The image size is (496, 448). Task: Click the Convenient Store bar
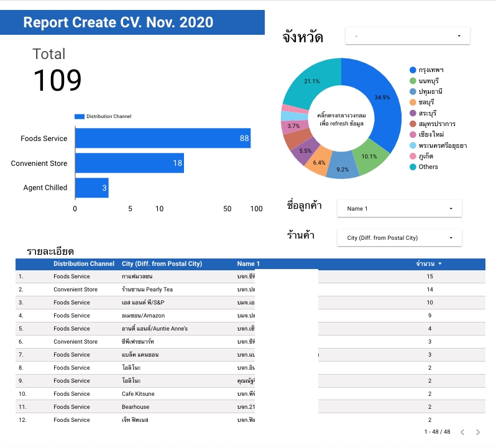click(x=129, y=163)
